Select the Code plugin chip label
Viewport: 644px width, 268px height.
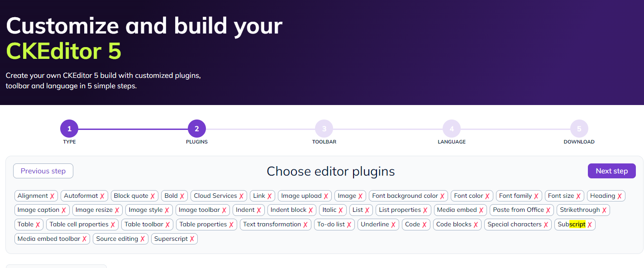point(412,225)
